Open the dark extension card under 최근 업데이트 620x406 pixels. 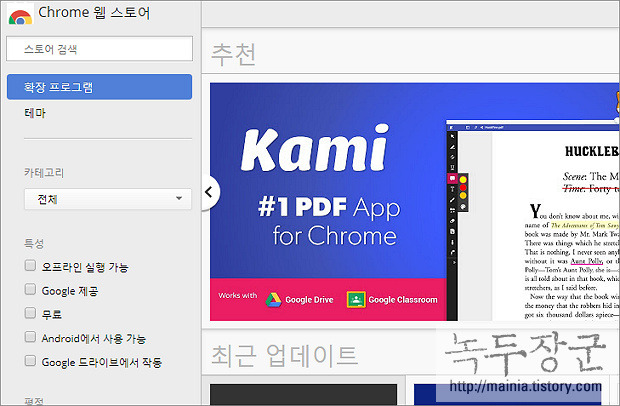point(303,394)
